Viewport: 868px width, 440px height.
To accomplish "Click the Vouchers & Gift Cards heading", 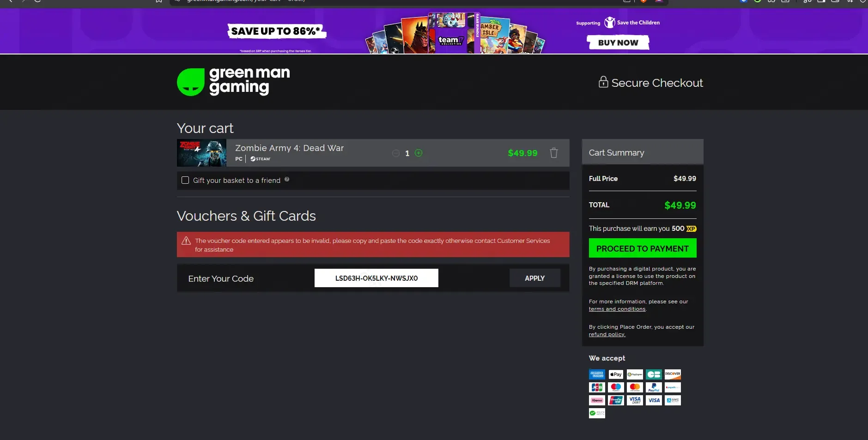I will pyautogui.click(x=246, y=216).
